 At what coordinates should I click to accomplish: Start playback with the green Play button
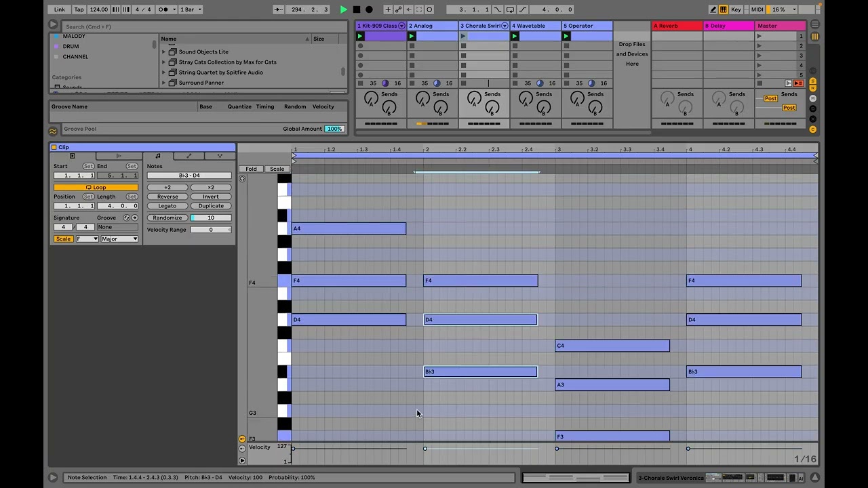[x=344, y=9]
